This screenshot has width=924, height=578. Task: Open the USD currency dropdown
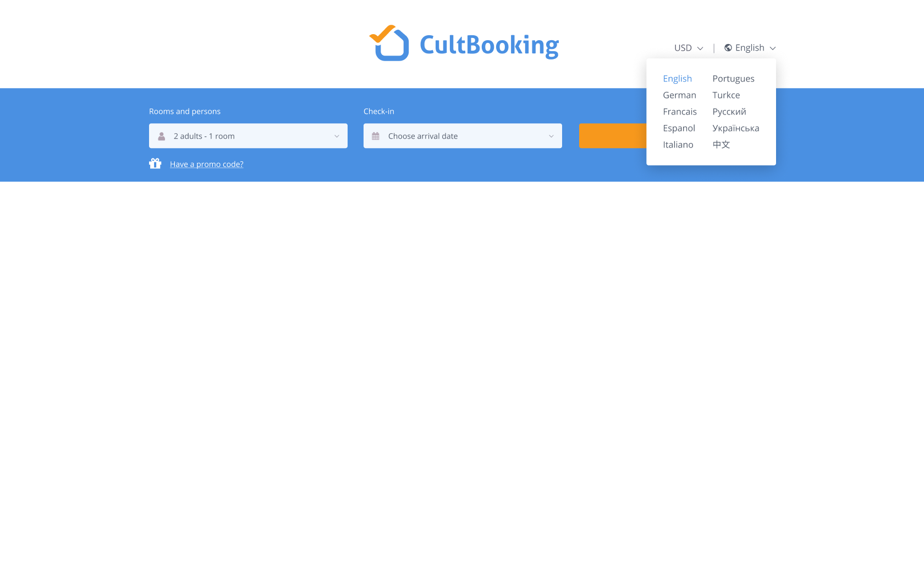[x=688, y=47]
